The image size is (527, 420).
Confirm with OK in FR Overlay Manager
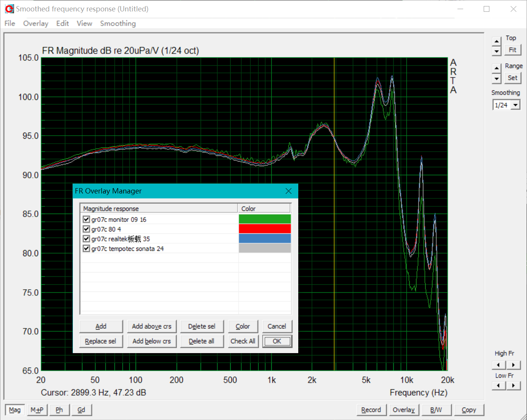tap(277, 341)
